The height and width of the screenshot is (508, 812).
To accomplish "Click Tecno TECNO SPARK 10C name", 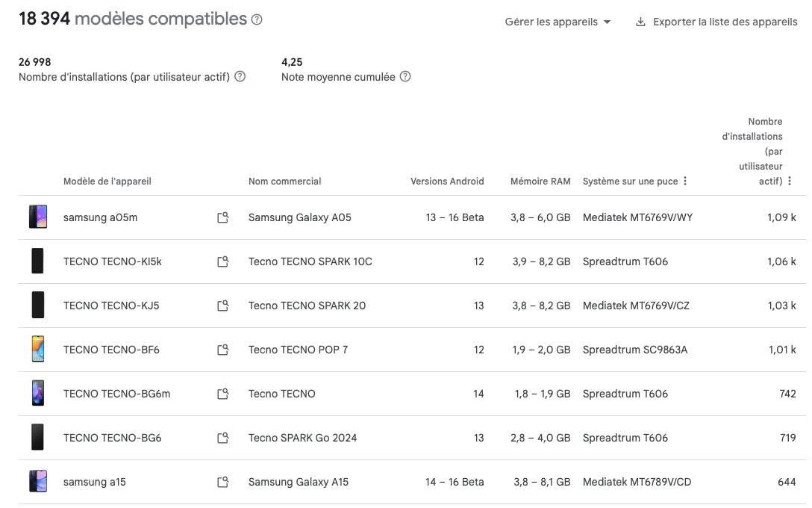I will click(x=310, y=261).
